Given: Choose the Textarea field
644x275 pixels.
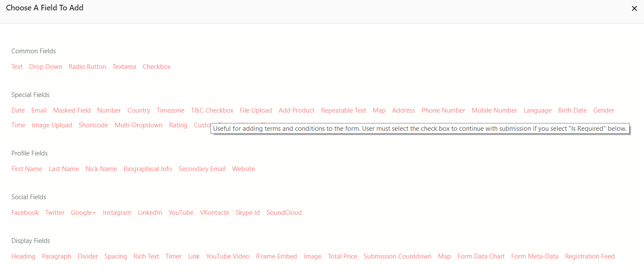Looking at the screenshot, I should tap(124, 67).
